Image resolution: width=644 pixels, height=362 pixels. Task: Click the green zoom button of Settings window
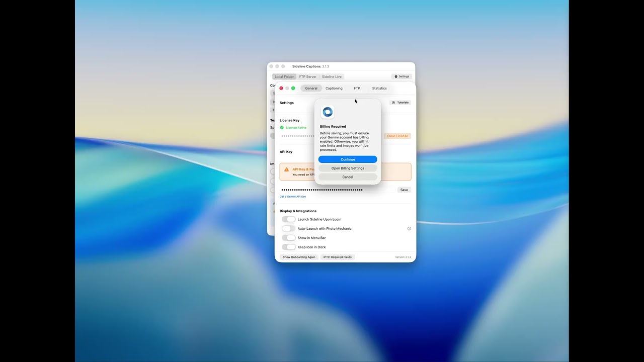[293, 88]
